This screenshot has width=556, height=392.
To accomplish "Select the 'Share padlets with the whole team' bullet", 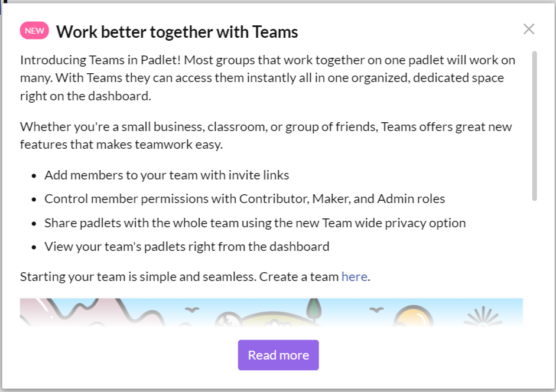I will click(x=255, y=223).
